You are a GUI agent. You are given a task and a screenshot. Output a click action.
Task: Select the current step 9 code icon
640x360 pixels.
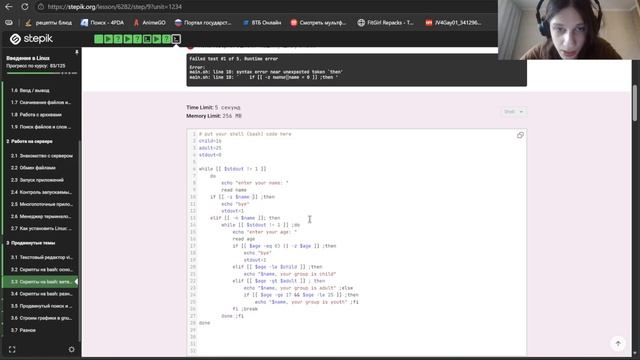tap(176, 39)
